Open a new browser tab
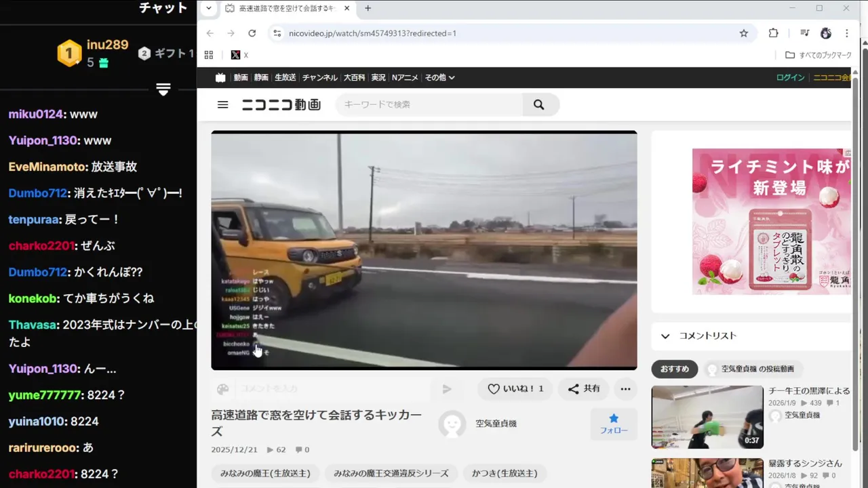The image size is (868, 488). pos(368,8)
